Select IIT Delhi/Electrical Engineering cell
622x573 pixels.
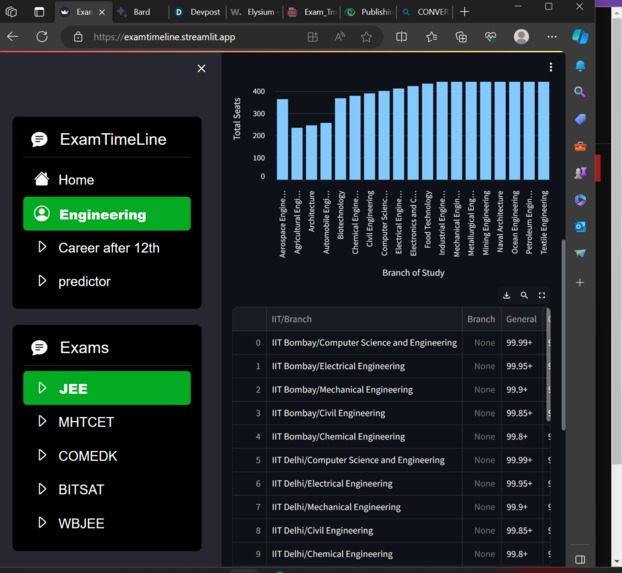click(x=364, y=483)
